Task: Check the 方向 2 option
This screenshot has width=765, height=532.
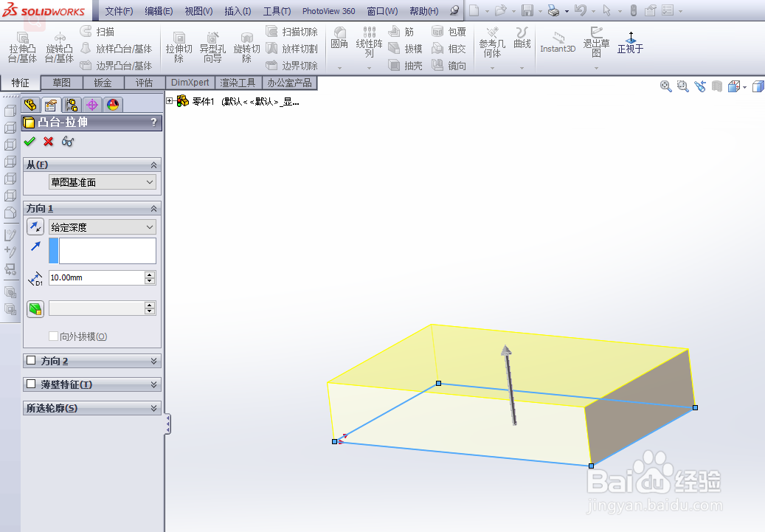Action: click(32, 361)
